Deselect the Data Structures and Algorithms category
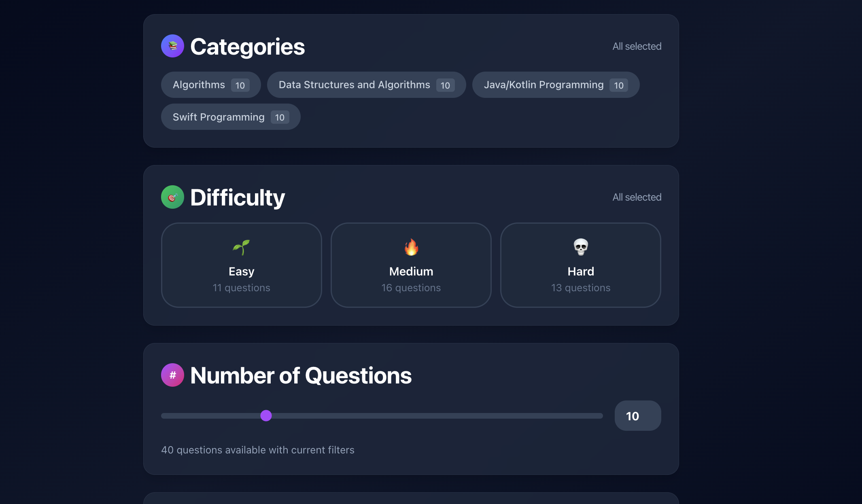The width and height of the screenshot is (862, 504). pyautogui.click(x=366, y=85)
